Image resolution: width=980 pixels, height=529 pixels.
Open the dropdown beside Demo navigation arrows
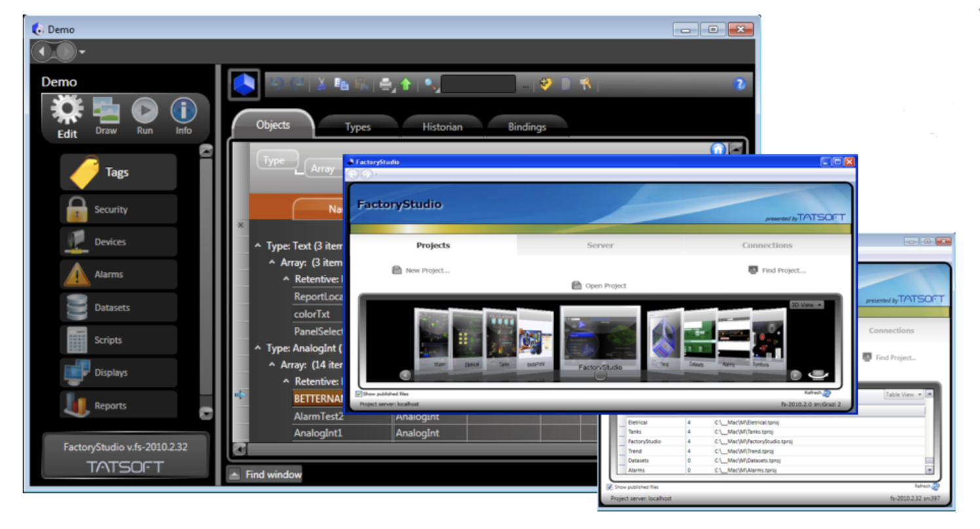[83, 52]
